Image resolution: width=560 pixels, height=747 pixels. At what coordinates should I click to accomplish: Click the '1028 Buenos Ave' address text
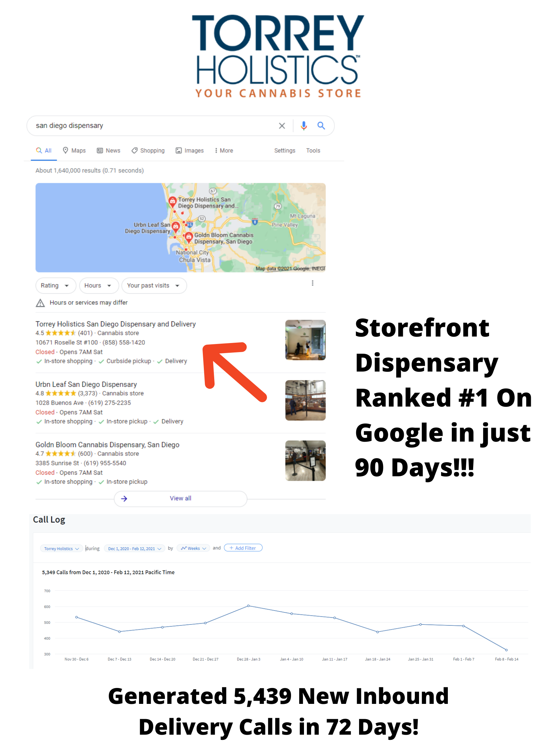[59, 403]
